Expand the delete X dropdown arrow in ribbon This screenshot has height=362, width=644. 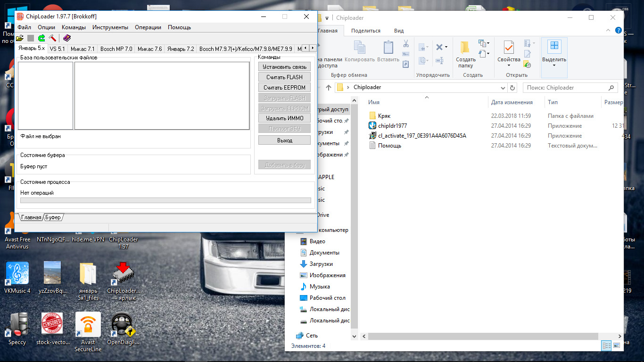446,47
